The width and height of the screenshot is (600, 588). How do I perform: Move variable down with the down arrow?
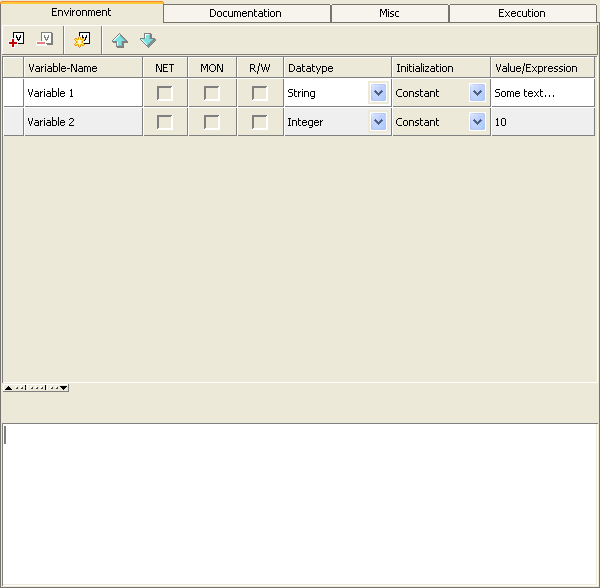tap(148, 41)
